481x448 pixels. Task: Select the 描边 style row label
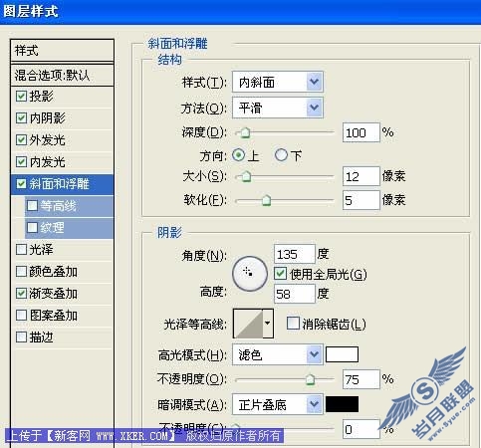(41, 337)
